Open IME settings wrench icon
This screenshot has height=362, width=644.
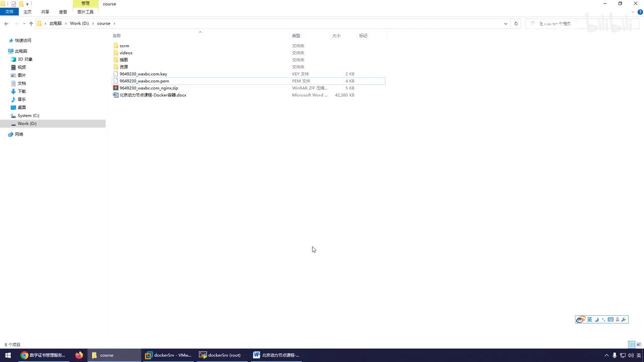coord(624,320)
